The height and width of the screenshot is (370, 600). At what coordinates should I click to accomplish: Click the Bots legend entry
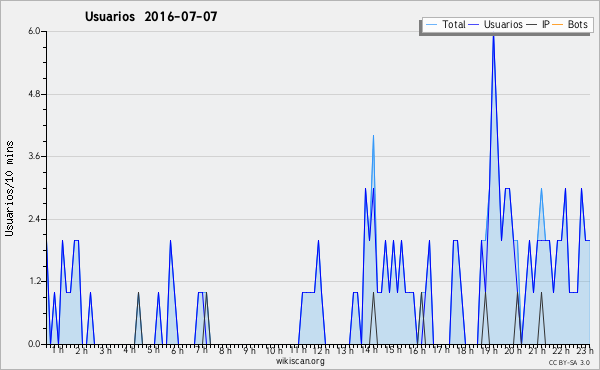[570, 24]
